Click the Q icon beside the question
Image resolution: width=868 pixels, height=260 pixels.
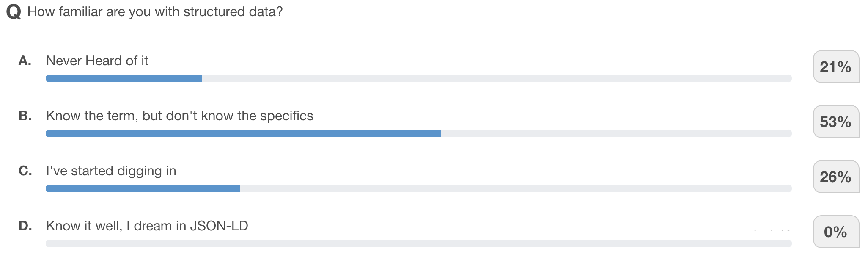coord(14,12)
